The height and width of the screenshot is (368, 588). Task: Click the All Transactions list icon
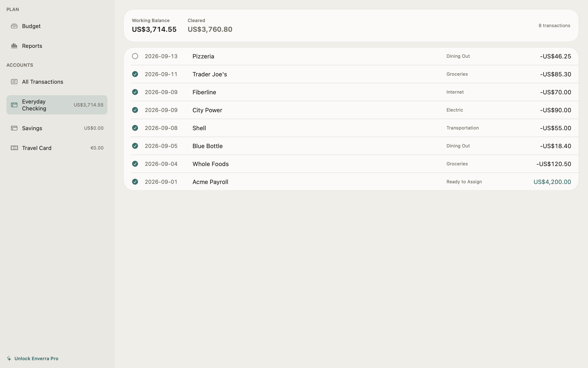[14, 82]
